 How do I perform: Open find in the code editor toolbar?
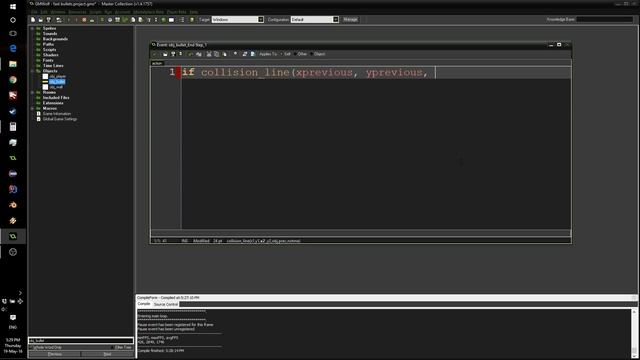tap(235, 54)
